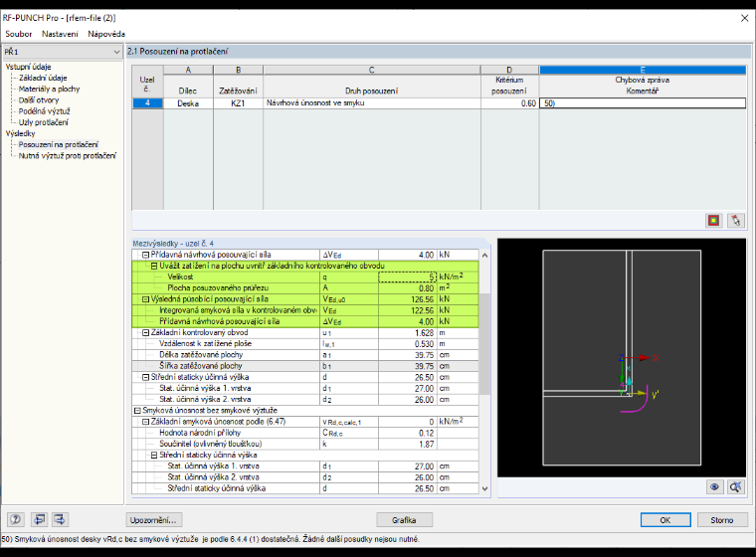Click the KZ1 loading cell
Viewport: 756px width, 557px height.
[x=238, y=103]
